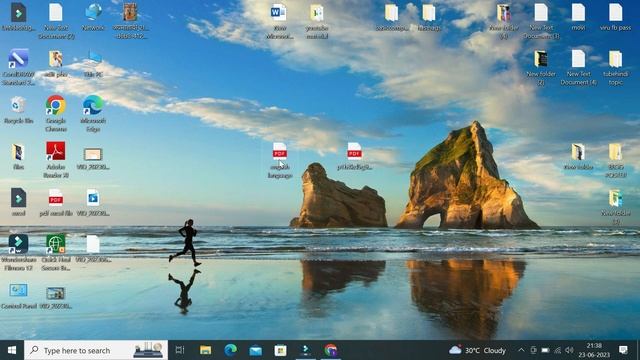Open the lighthouse search highlights image
The height and width of the screenshot is (360, 640).
pos(148,350)
